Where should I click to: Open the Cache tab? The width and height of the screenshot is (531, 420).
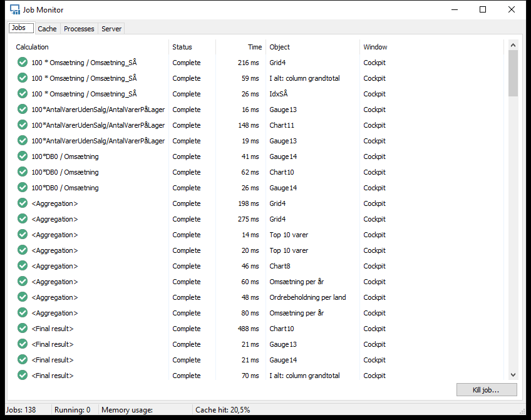47,29
